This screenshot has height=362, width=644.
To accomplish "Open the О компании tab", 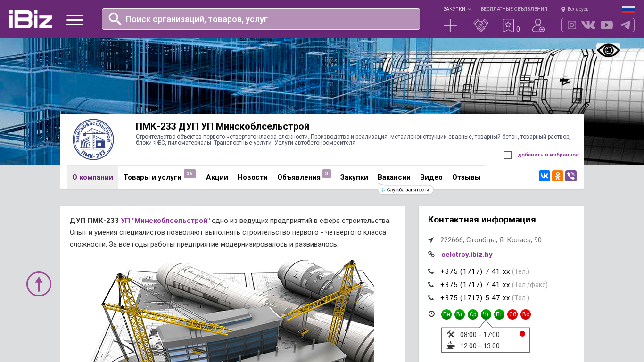I will [x=92, y=177].
